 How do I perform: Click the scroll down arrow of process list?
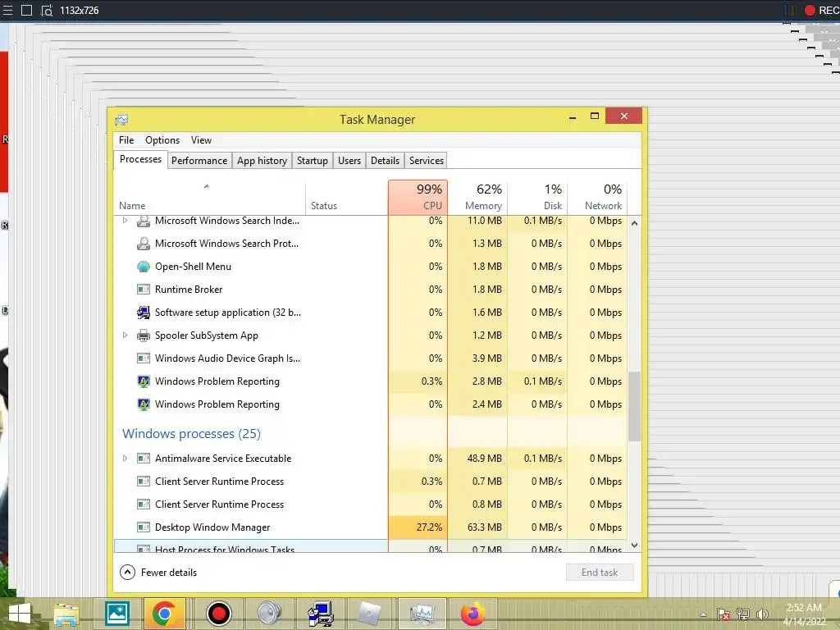[634, 546]
